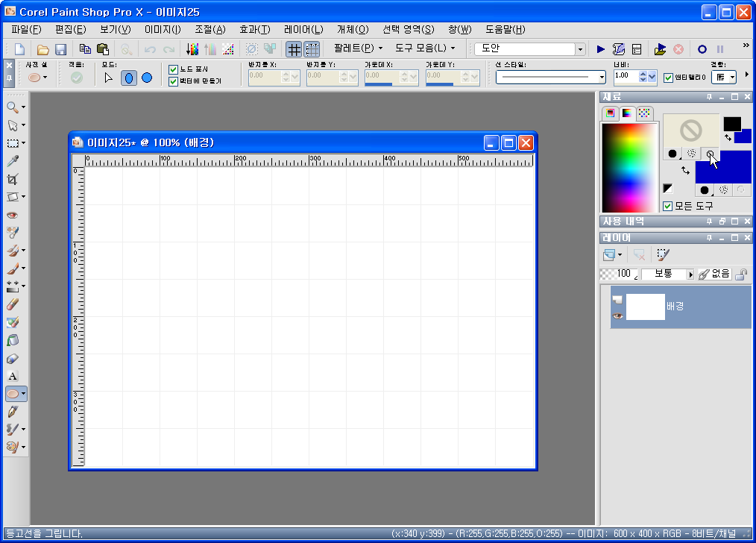Screen dimensions: 756x543
Task: Run the selected script with the play arrow
Action: pyautogui.click(x=600, y=48)
